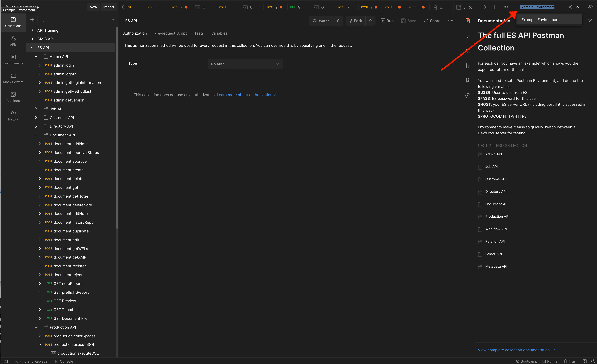Click the new tab plus icon

[x=494, y=7]
